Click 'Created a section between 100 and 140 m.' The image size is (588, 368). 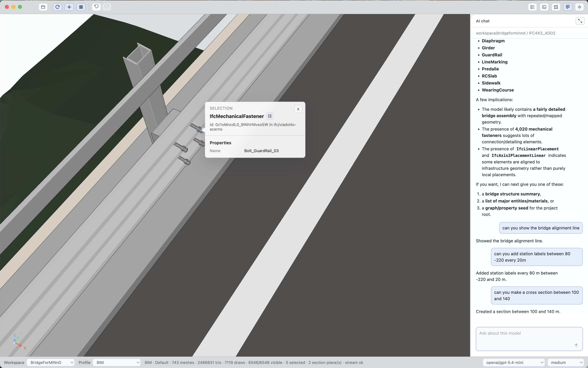(518, 311)
